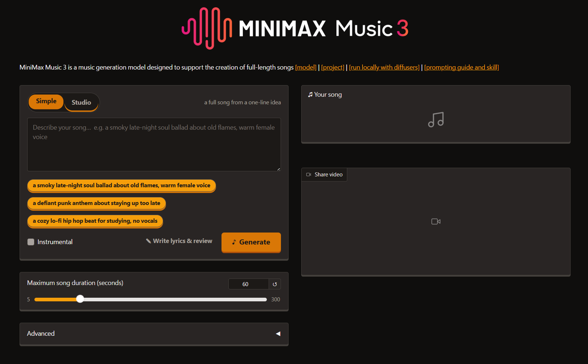Pick the defiant punk anthem example

click(x=96, y=203)
